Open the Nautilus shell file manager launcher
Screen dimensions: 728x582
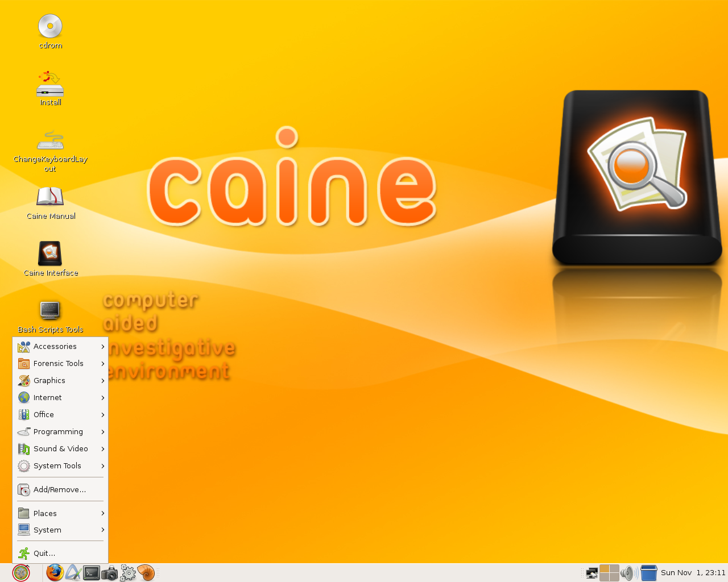pyautogui.click(x=146, y=573)
